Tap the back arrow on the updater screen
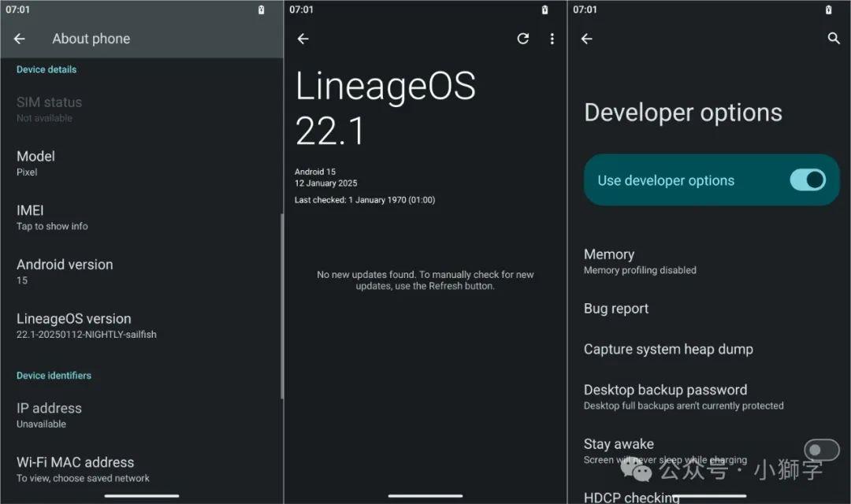The height and width of the screenshot is (504, 851). coord(303,38)
